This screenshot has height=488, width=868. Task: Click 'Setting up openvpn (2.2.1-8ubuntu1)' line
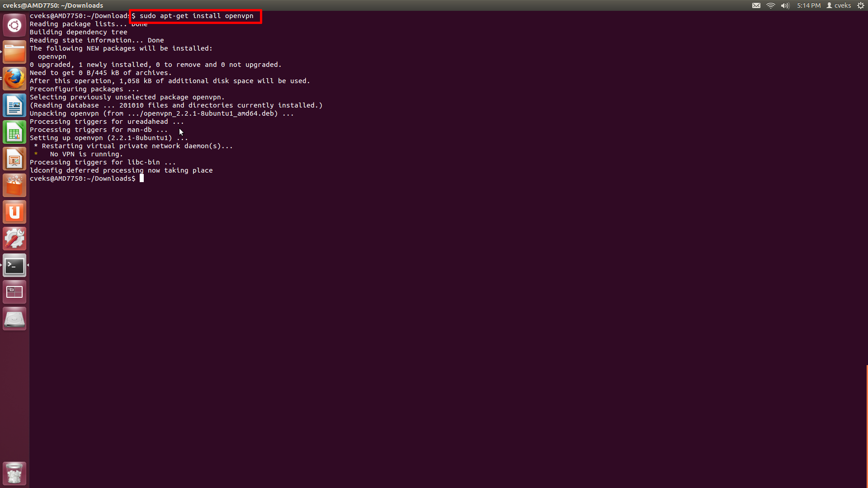point(108,138)
